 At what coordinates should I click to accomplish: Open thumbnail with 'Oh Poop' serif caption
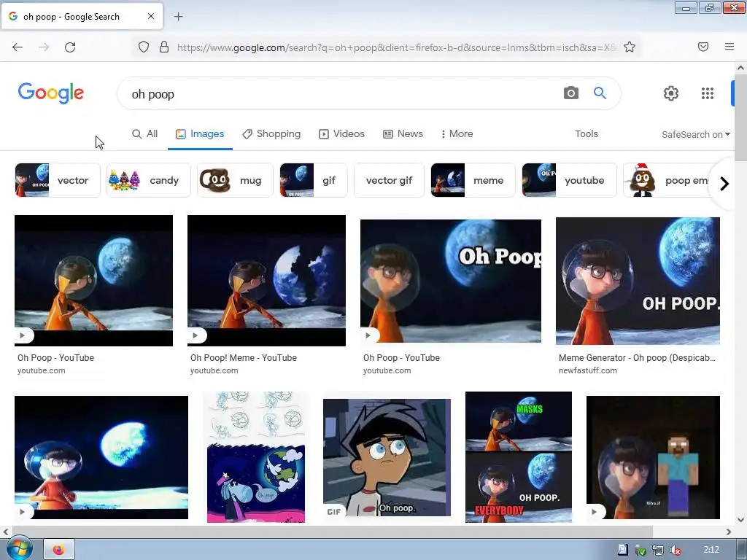(x=451, y=281)
